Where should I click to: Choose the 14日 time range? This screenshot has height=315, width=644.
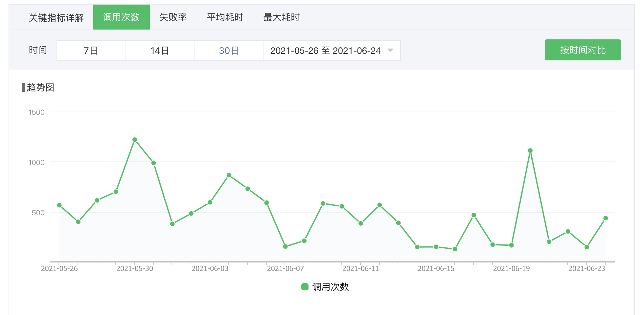click(x=160, y=51)
